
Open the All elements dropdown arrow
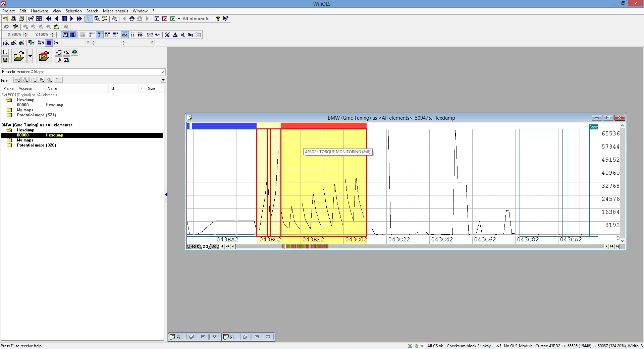point(179,19)
